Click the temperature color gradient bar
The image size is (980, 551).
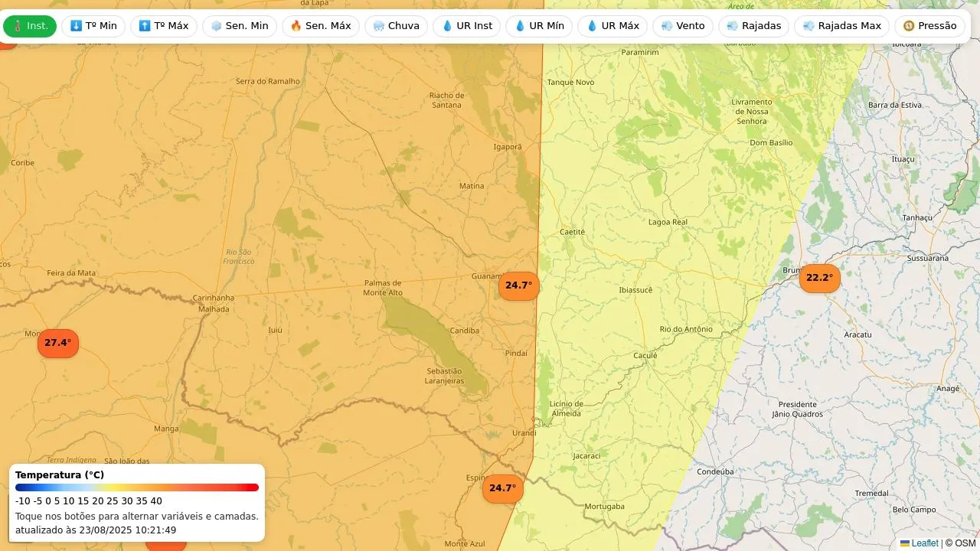pos(137,487)
